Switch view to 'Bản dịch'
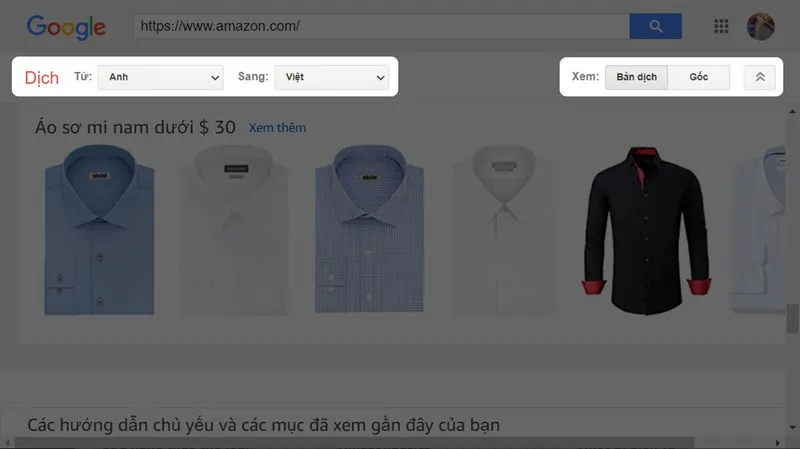 click(636, 77)
